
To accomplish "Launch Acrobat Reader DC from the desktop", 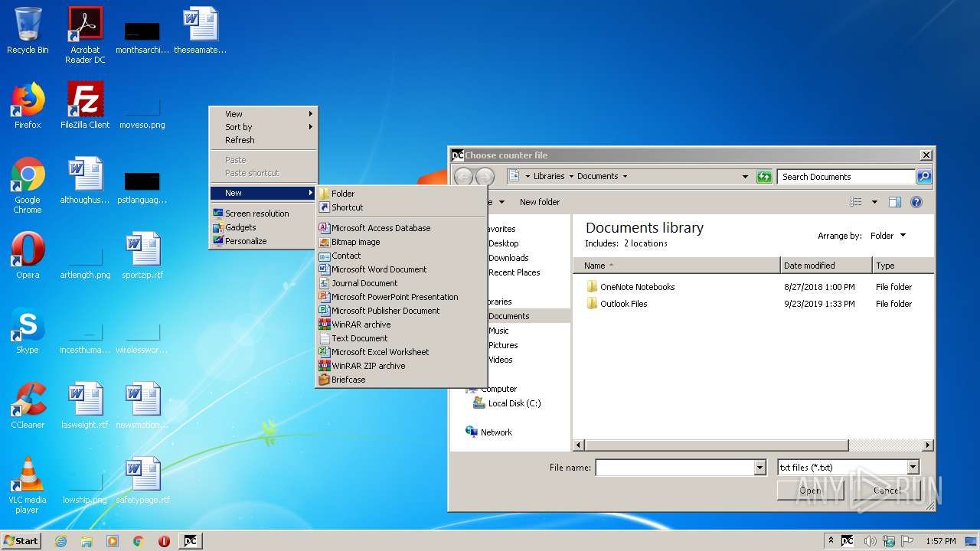I will click(85, 35).
